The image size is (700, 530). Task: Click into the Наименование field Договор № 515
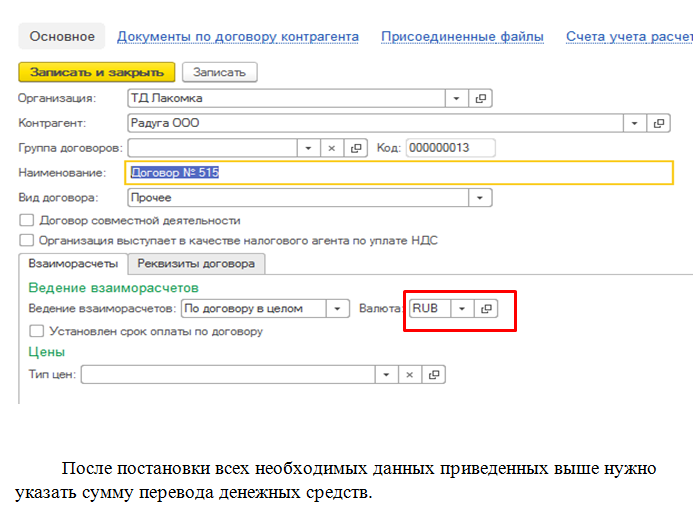[x=399, y=173]
